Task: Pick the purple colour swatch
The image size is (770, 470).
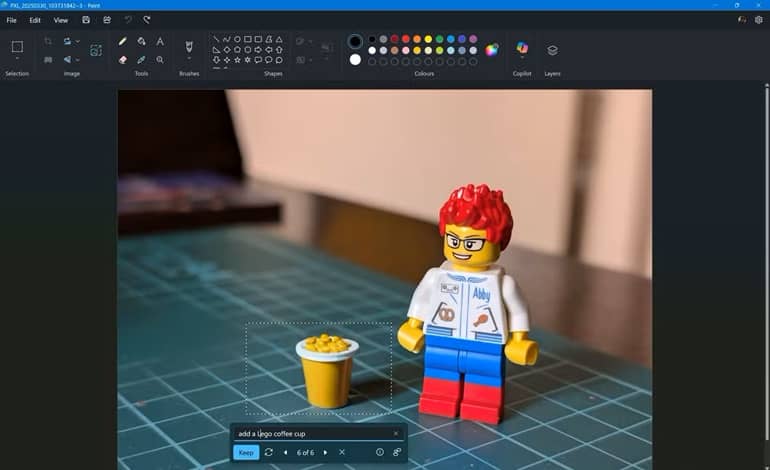Action: [x=473, y=39]
